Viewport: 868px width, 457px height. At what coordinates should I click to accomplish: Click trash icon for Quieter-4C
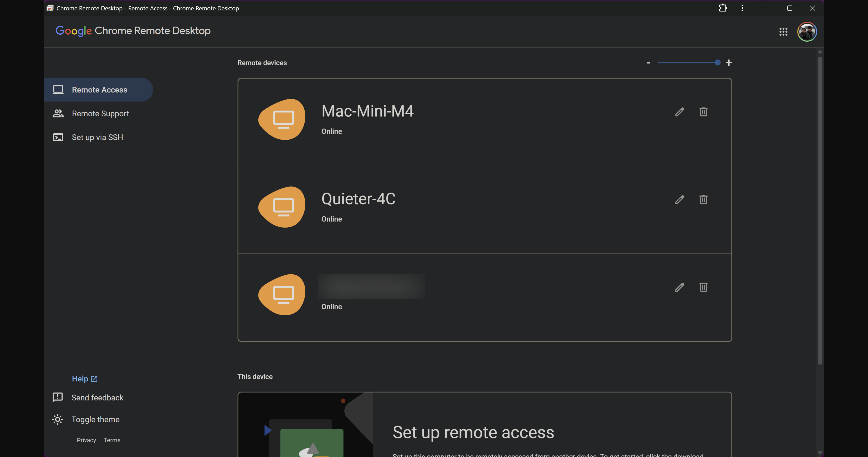point(703,200)
